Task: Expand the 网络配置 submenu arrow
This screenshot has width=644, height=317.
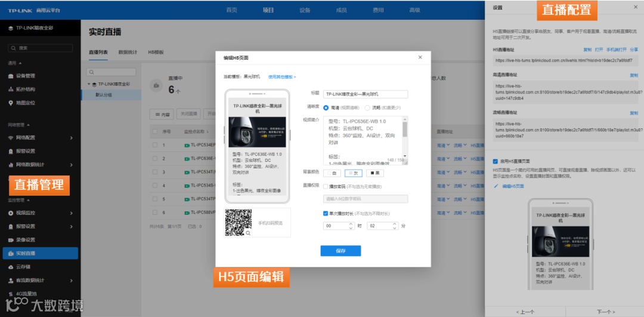Action: pyautogui.click(x=72, y=138)
